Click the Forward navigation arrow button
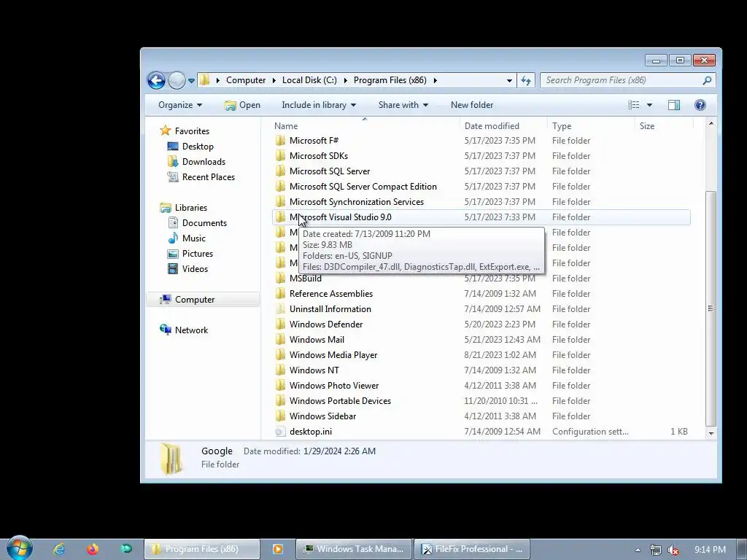Viewport: 747px width, 560px height. coord(177,80)
